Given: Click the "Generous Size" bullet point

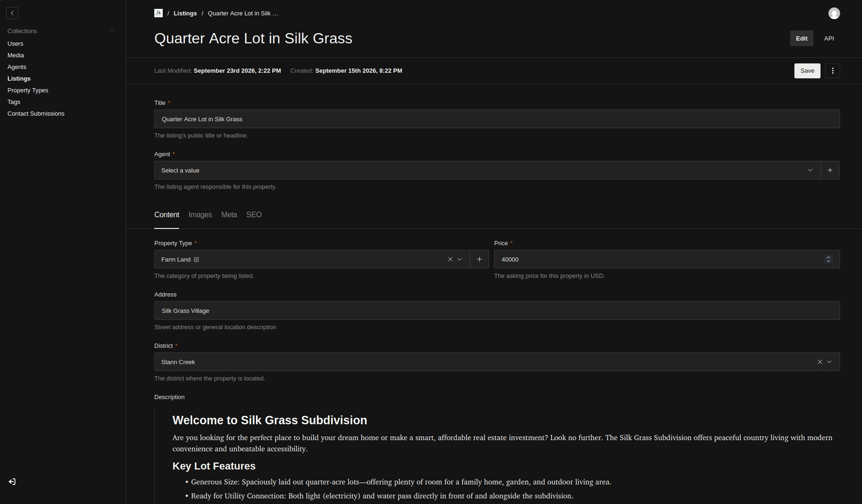Looking at the screenshot, I should pyautogui.click(x=401, y=482).
